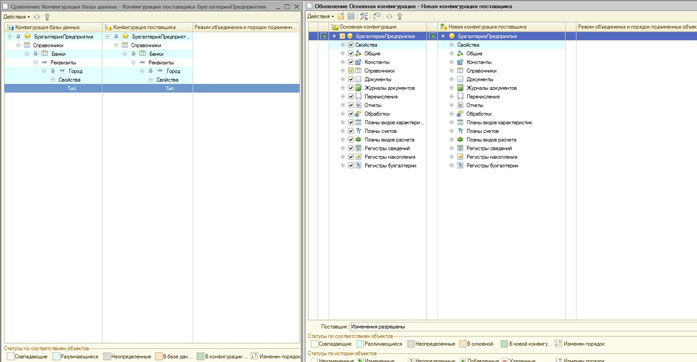Toggle the Планы счетов checkbox

click(351, 131)
